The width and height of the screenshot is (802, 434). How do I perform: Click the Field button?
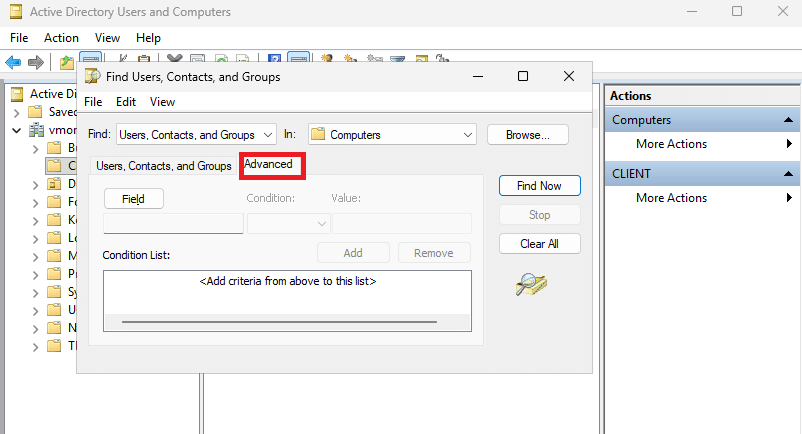tap(133, 199)
